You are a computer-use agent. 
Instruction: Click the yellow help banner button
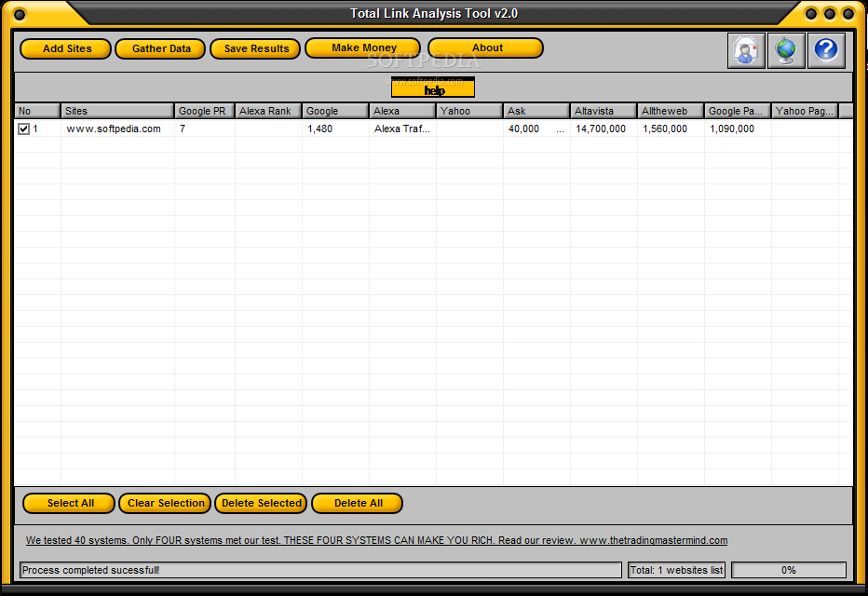click(433, 88)
